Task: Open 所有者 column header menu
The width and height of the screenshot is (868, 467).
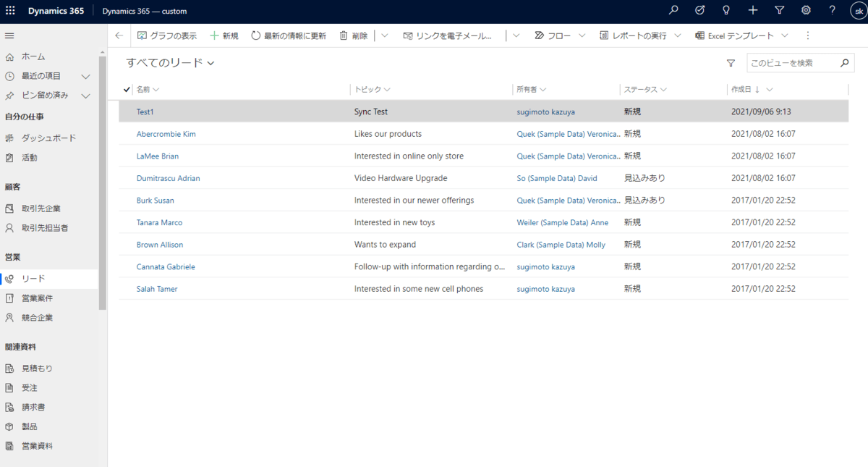Action: click(x=532, y=89)
